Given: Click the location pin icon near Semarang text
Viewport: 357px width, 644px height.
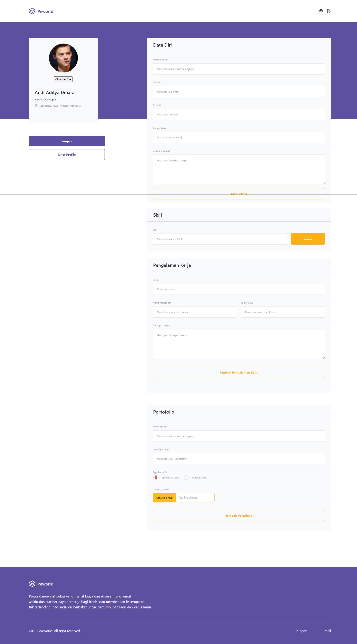Looking at the screenshot, I should click(x=36, y=106).
